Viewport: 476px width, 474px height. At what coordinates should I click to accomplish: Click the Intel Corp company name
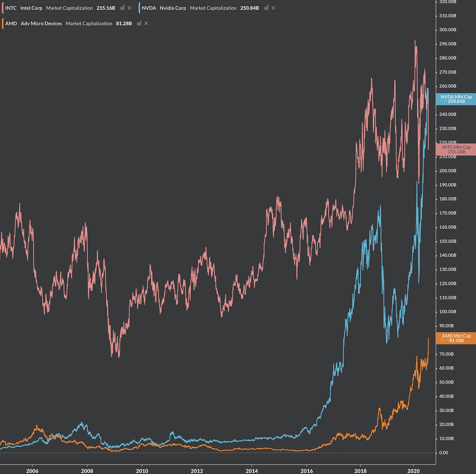(31, 8)
